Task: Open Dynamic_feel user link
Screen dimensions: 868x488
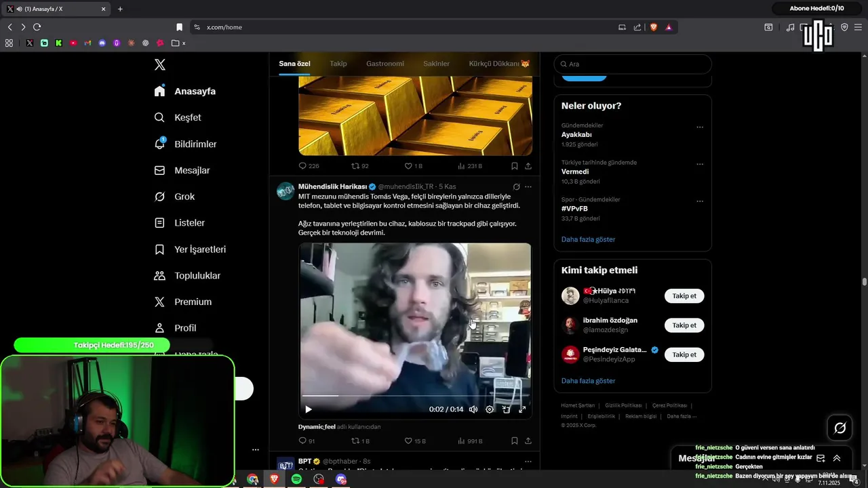Action: pos(317,427)
